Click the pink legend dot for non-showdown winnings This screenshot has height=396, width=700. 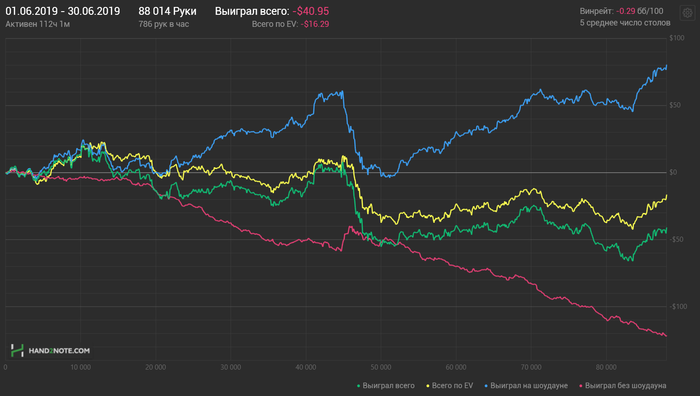point(581,386)
